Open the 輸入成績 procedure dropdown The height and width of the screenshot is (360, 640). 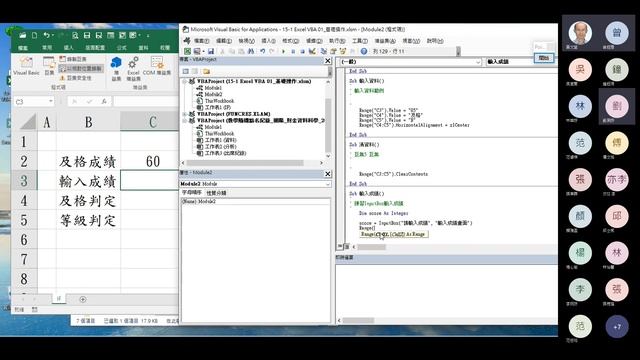pos(521,62)
